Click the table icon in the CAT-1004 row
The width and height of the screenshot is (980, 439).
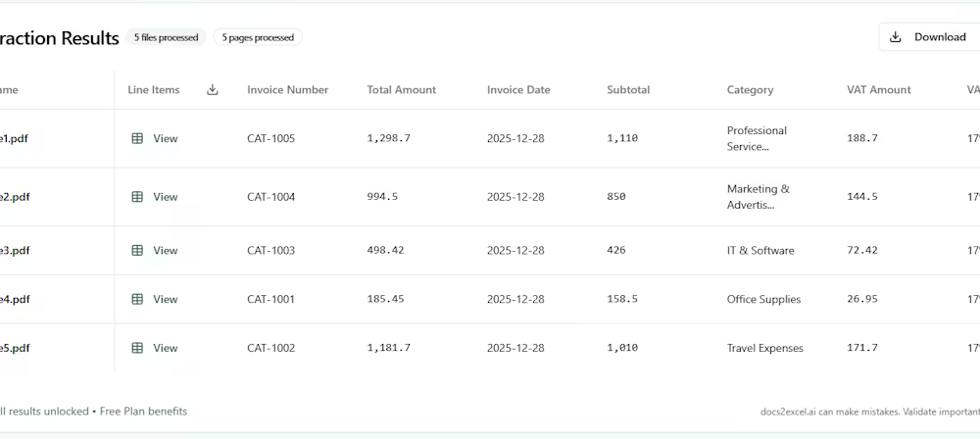coord(137,197)
